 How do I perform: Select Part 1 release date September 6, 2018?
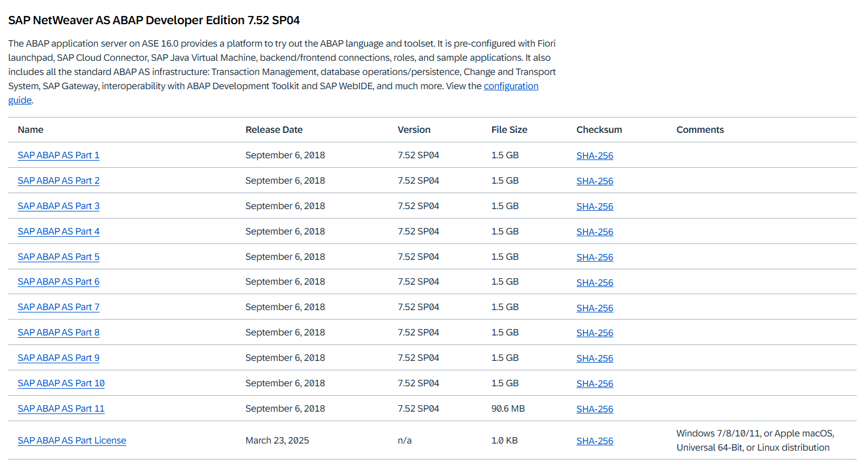click(x=285, y=155)
